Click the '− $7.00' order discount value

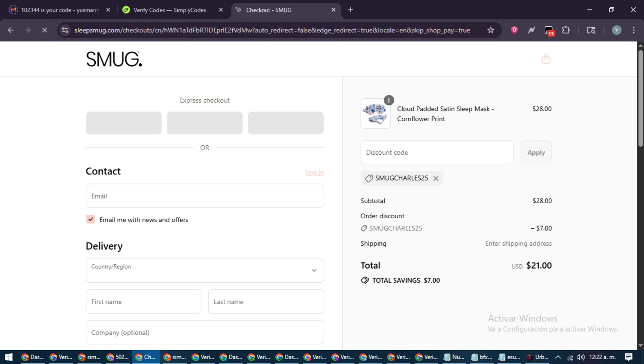coord(541,229)
